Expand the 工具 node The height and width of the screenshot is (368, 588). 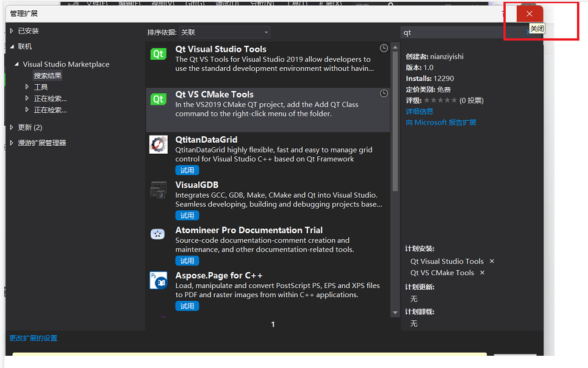coord(27,87)
